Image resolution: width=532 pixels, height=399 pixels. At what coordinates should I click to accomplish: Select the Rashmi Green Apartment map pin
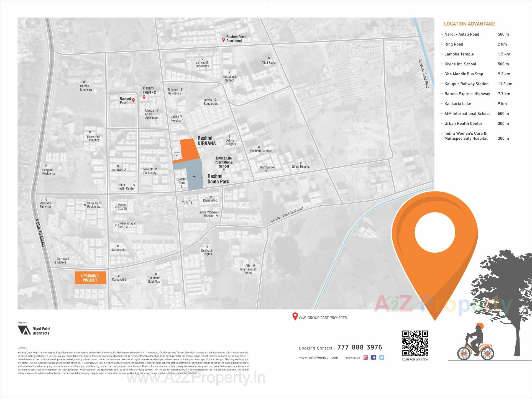click(224, 39)
